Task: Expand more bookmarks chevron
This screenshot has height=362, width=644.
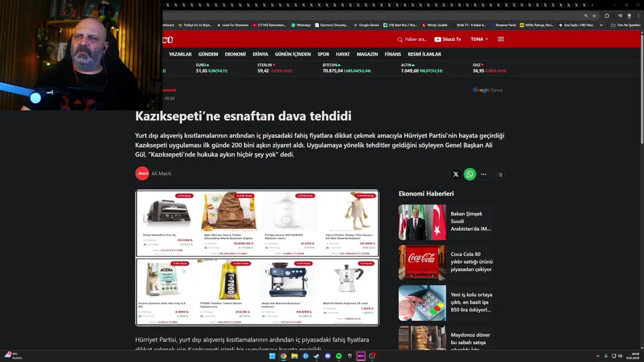Action: [x=601, y=25]
